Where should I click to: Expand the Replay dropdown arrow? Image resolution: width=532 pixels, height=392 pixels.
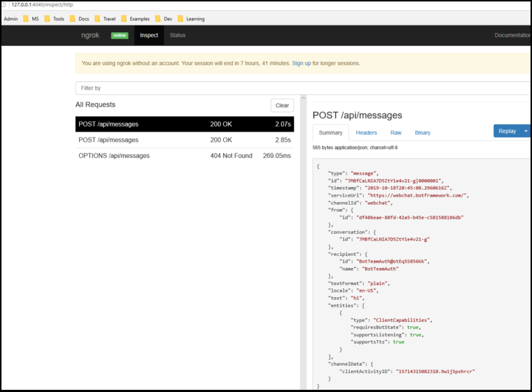tap(526, 131)
